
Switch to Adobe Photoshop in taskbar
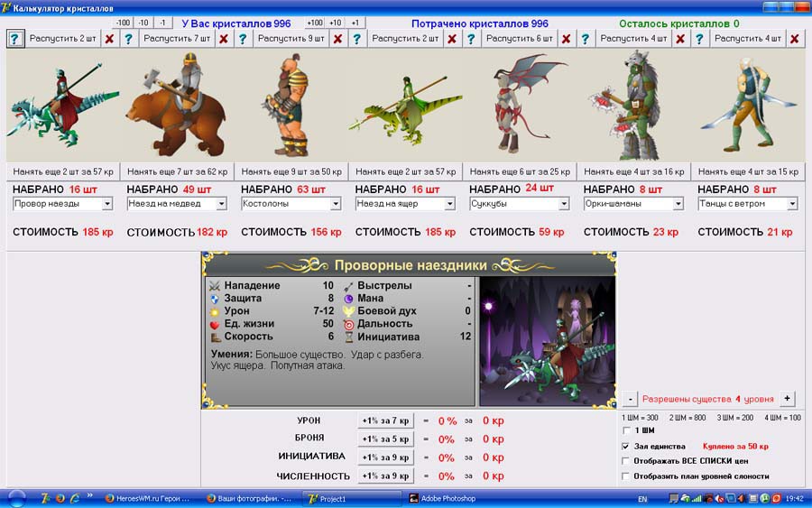(x=453, y=499)
